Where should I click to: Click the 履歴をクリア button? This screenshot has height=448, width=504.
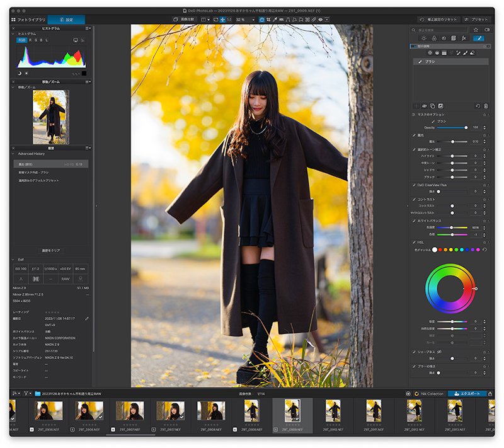pos(52,250)
